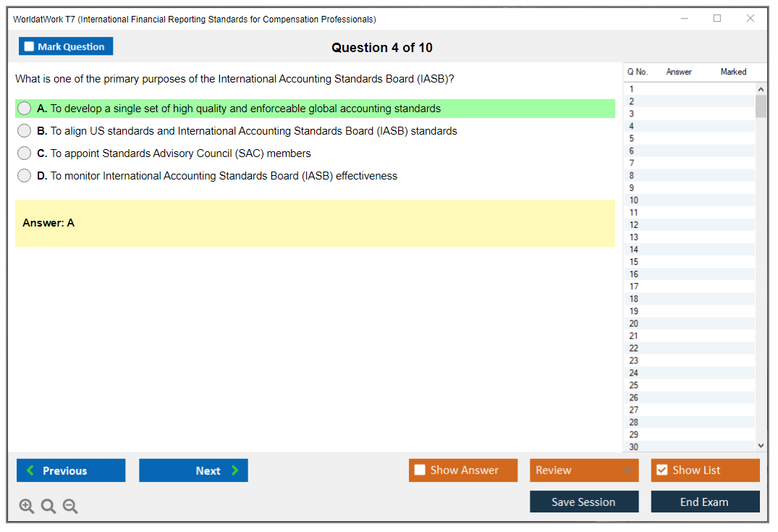Click the zoom in magnifier icon
Image resolution: width=778 pixels, height=532 pixels.
26,506
